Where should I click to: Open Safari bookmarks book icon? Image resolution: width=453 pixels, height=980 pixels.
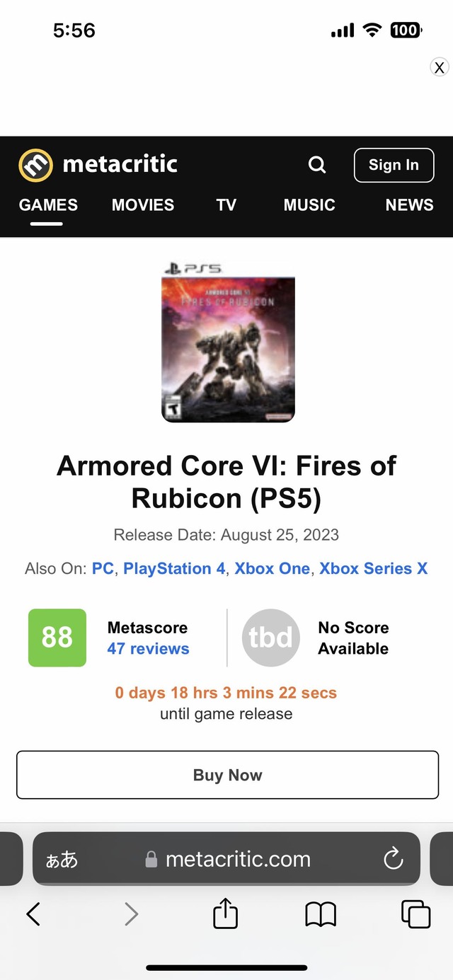[x=321, y=914]
